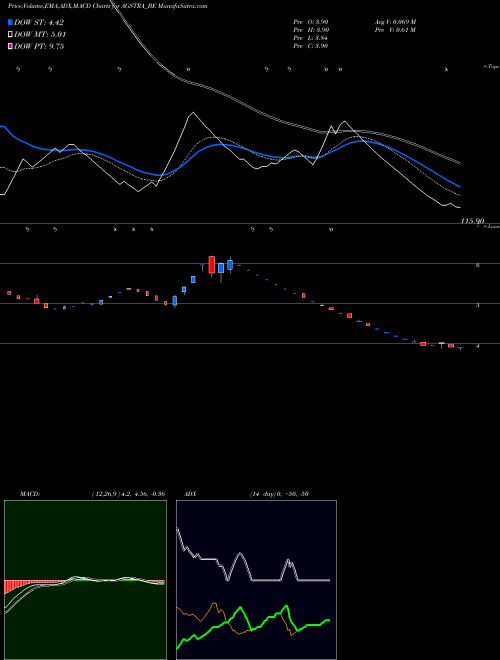Click the blue DOW ST legend swatch
This screenshot has height=660, width=500.
10,22
